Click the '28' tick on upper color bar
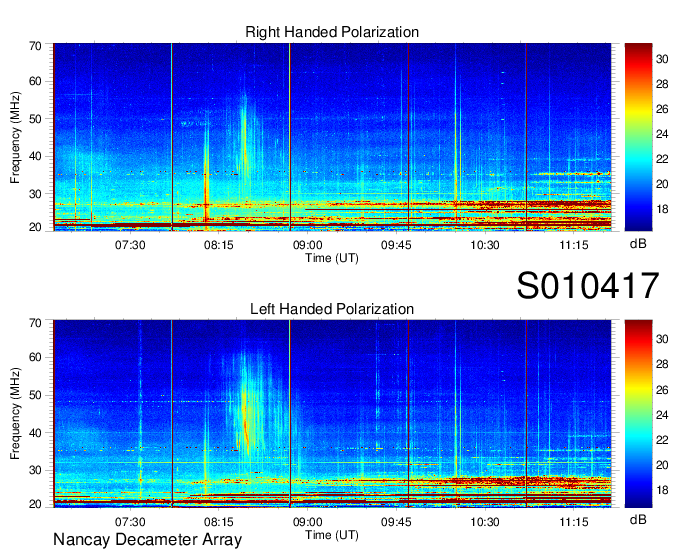 662,84
